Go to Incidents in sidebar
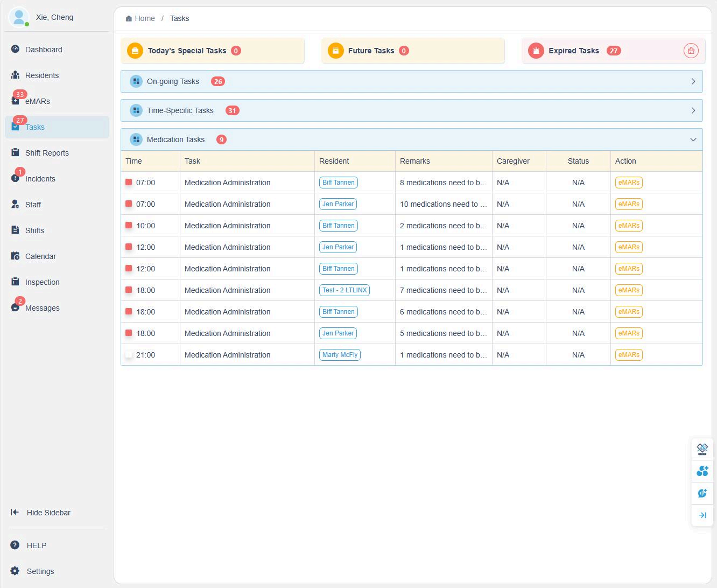717x588 pixels. [40, 179]
